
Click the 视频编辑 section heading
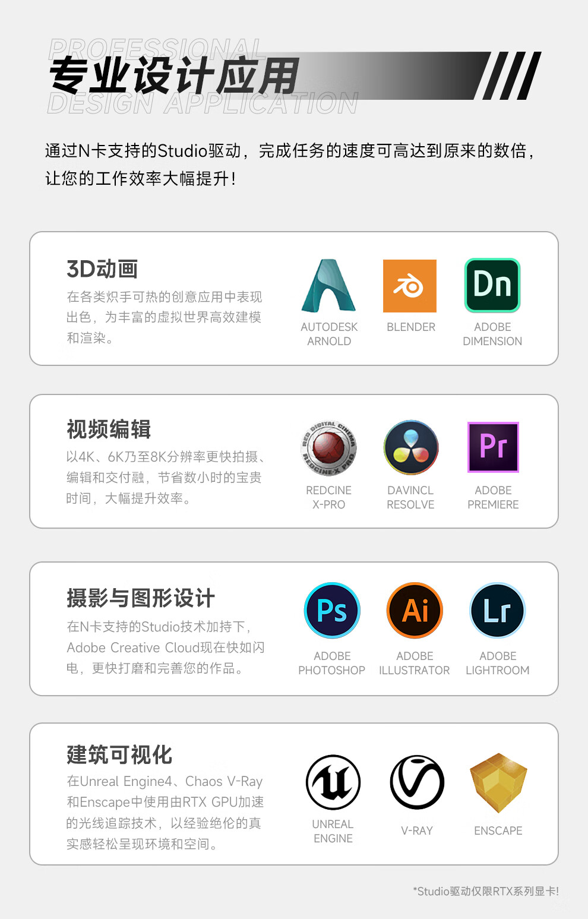[109, 429]
